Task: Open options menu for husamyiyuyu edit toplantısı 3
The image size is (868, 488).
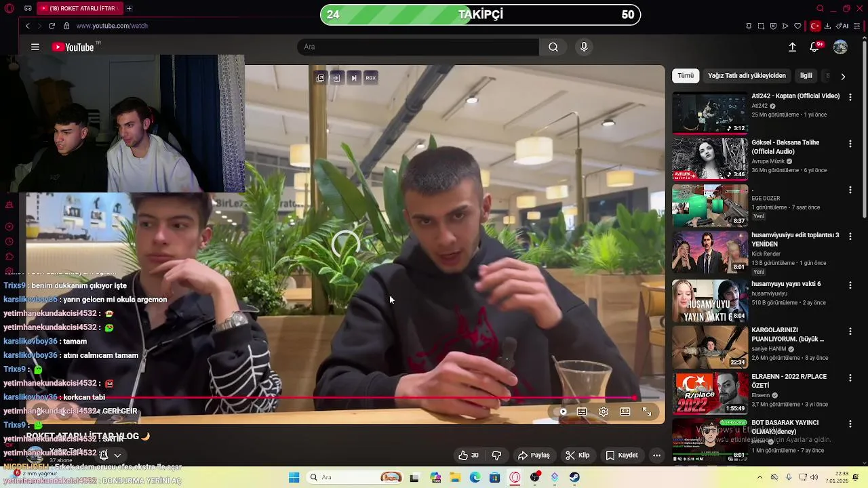Action: click(x=850, y=236)
